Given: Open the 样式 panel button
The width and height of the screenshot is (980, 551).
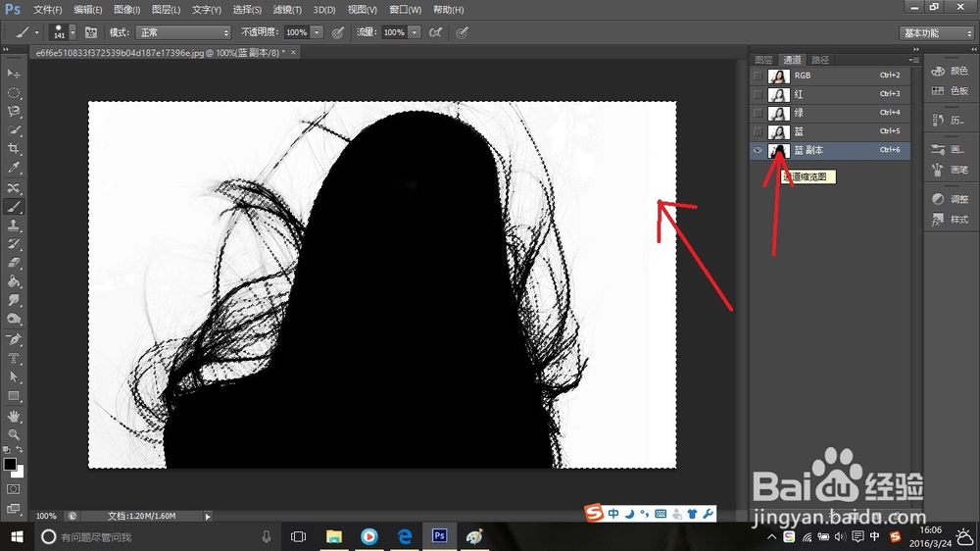Looking at the screenshot, I should 950,220.
